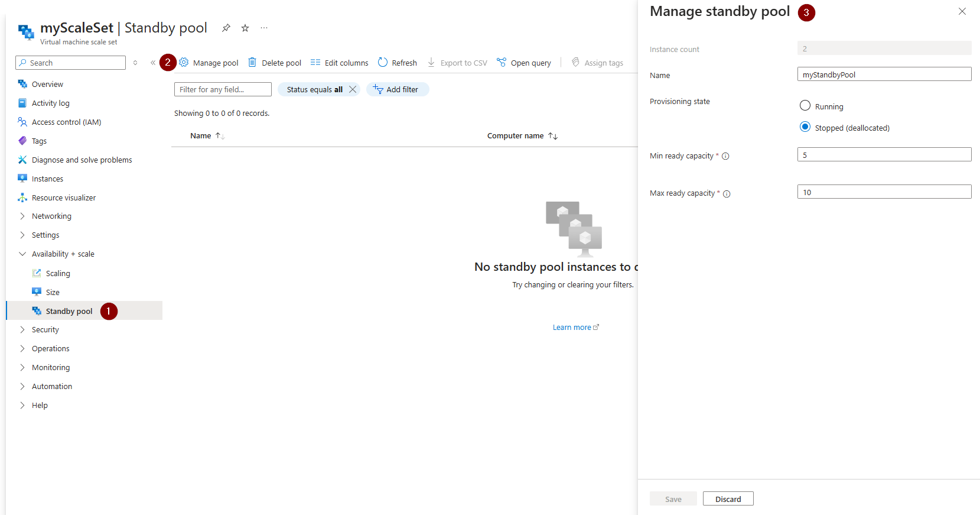Click the Resource visualizer icon
This screenshot has height=515, width=980.
click(x=22, y=197)
